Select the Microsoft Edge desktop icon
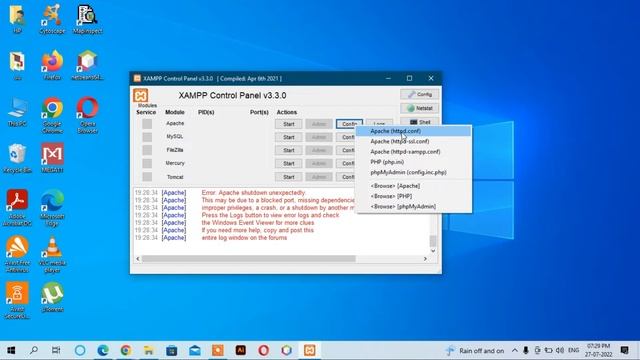 tap(52, 207)
